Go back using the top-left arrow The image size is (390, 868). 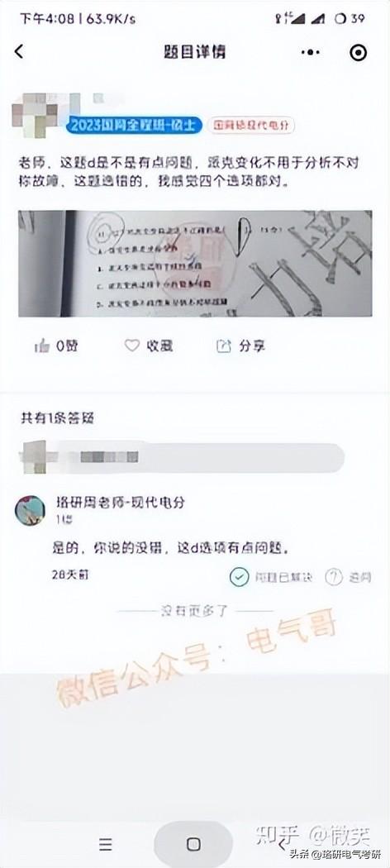(19, 52)
